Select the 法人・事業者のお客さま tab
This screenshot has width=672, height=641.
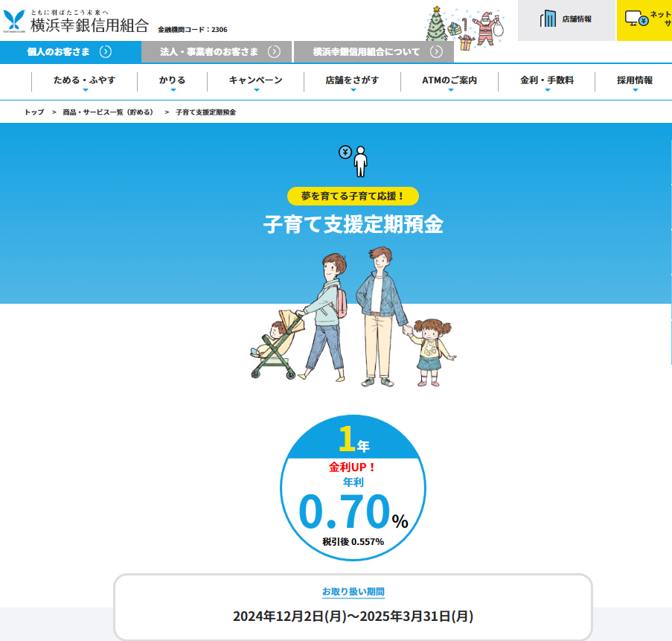pos(217,52)
